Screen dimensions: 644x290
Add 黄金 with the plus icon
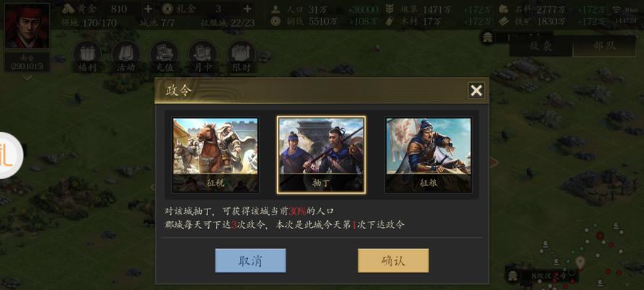point(148,9)
